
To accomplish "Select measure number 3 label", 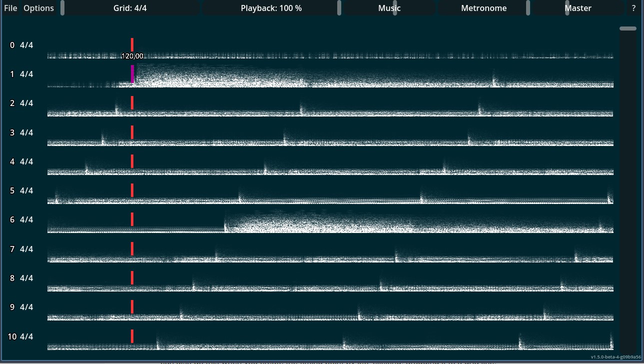I will click(12, 132).
